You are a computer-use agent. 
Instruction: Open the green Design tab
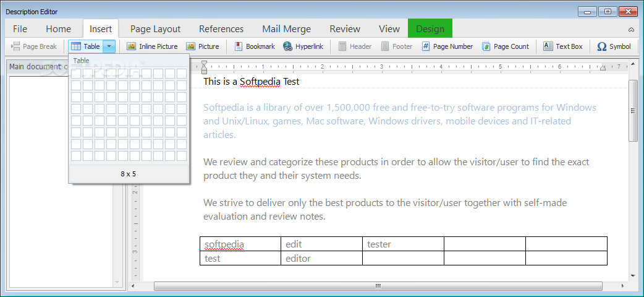pos(430,29)
